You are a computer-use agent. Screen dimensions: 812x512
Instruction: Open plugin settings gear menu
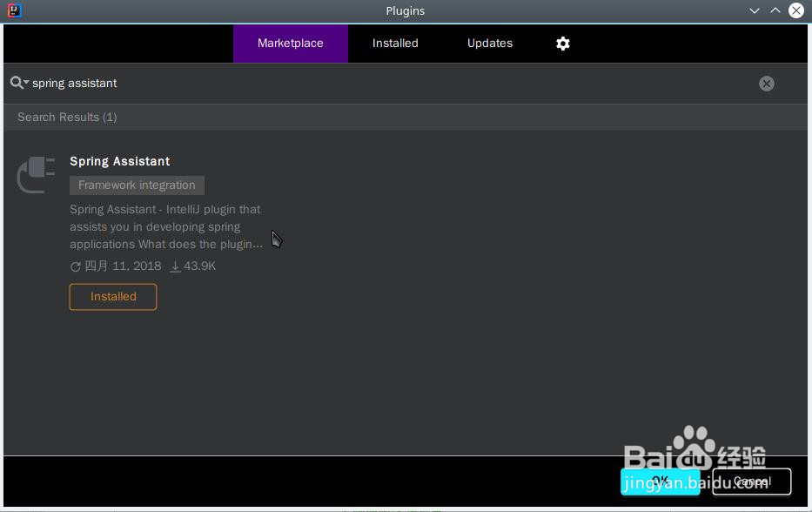tap(563, 44)
